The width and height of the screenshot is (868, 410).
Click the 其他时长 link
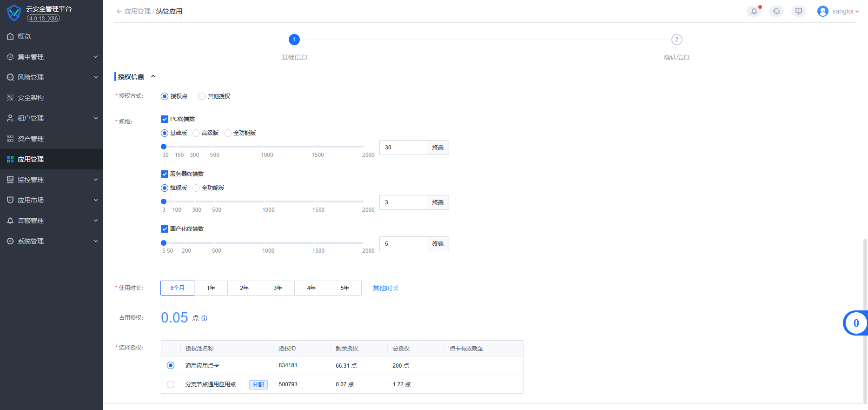point(385,288)
